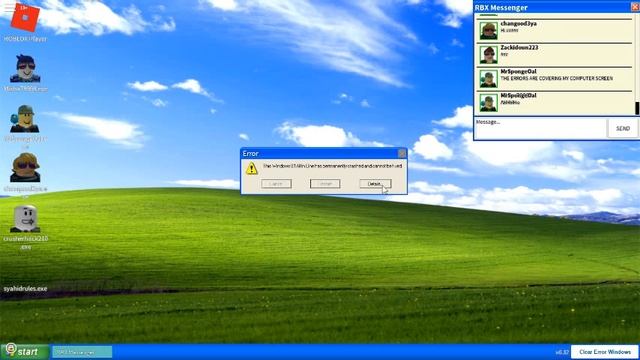Click THE ERRORS ARE COVERING MY COMPUTER SCREEN message
Screen dimensions: 640x360
click(x=556, y=78)
